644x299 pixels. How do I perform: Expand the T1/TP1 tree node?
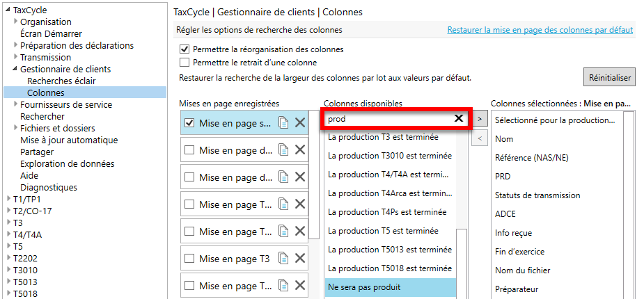coord(8,199)
